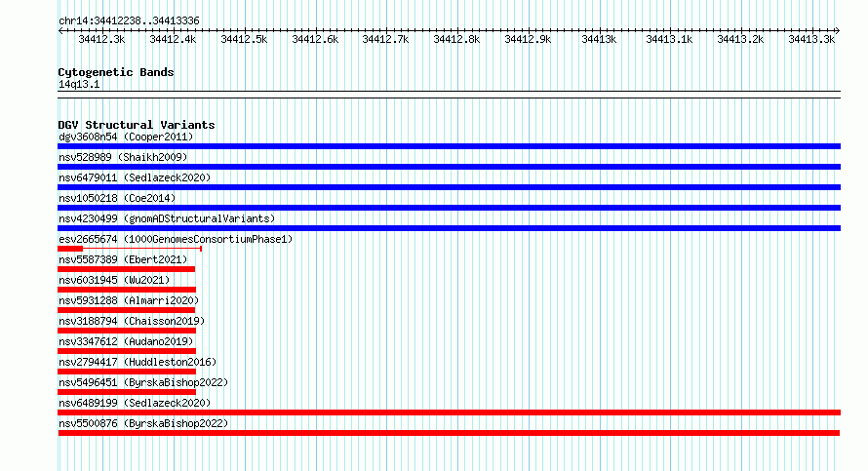Viewport: 868px width, 471px height.
Task: Open variant nsv5500876 (ByrskaBishop2022) label
Action: click(143, 423)
